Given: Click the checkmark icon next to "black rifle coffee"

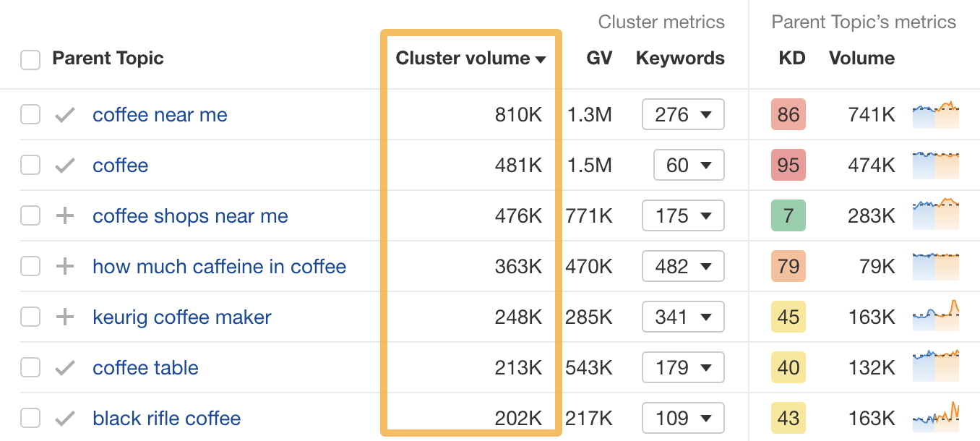Looking at the screenshot, I should (x=64, y=418).
